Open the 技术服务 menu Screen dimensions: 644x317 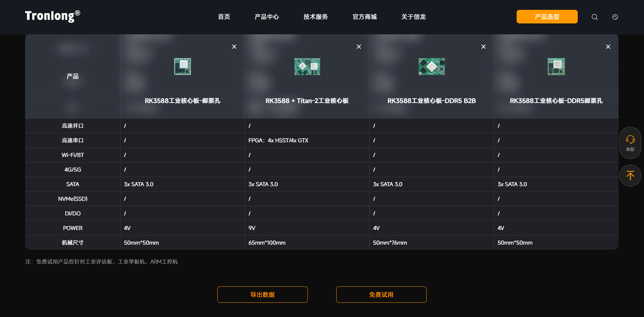coord(316,17)
